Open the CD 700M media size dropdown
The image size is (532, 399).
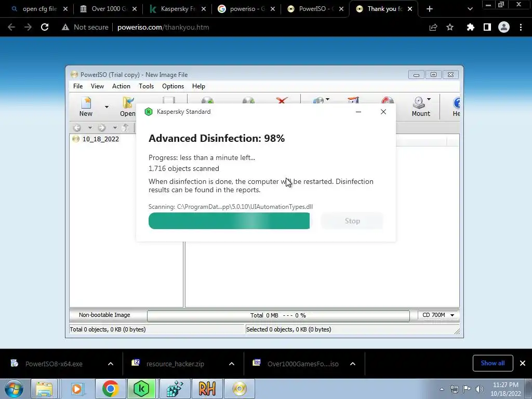[x=438, y=315]
